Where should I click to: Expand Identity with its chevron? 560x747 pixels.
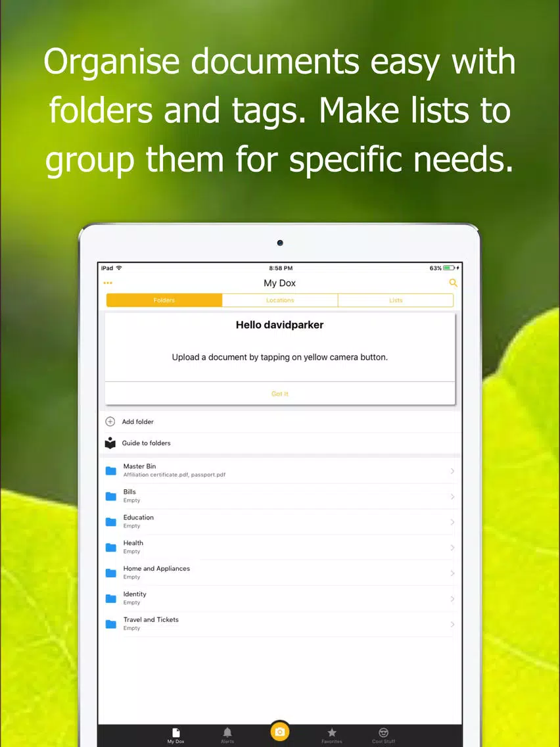pyautogui.click(x=452, y=599)
